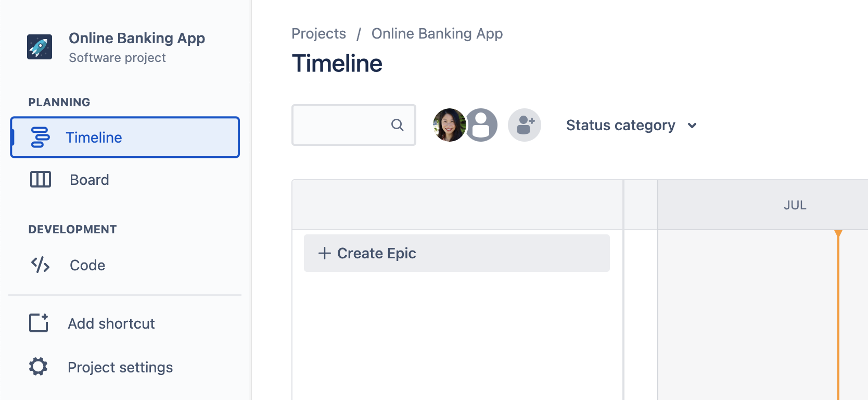
Task: Toggle the unassigned avatar filter
Action: 481,125
